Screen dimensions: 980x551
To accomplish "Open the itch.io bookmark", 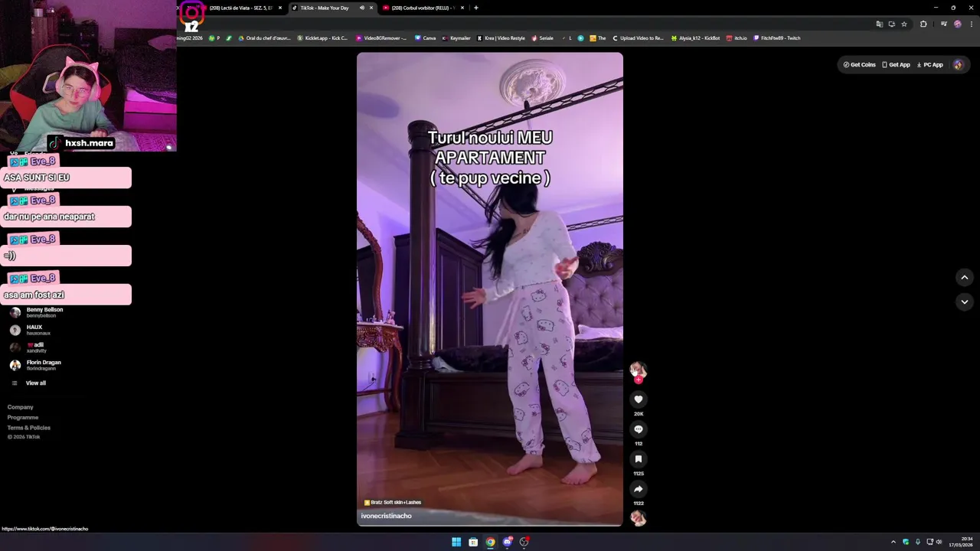I will [x=737, y=38].
